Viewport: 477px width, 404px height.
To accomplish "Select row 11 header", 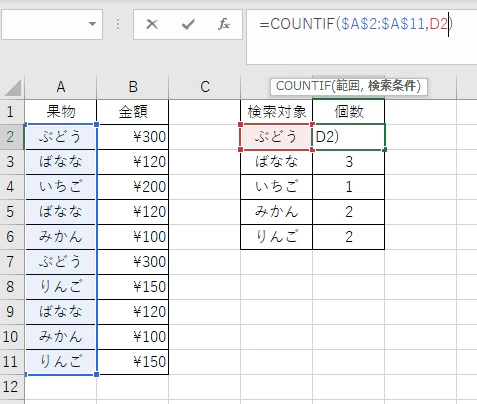I will click(x=12, y=362).
